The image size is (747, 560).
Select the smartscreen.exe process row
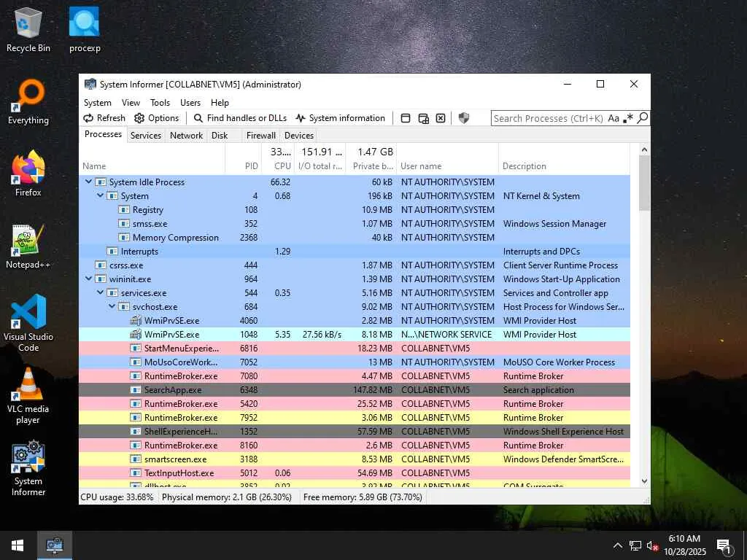355,459
